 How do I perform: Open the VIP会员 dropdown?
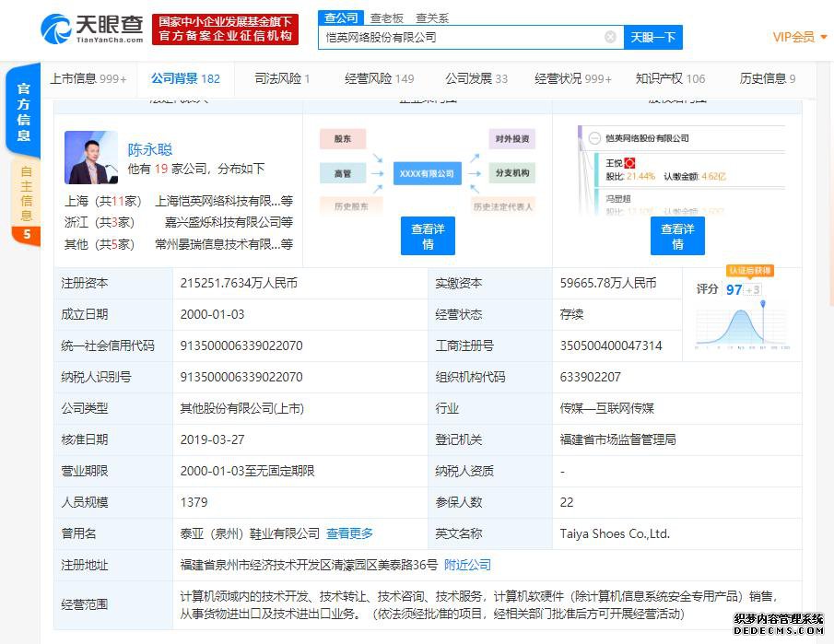798,37
